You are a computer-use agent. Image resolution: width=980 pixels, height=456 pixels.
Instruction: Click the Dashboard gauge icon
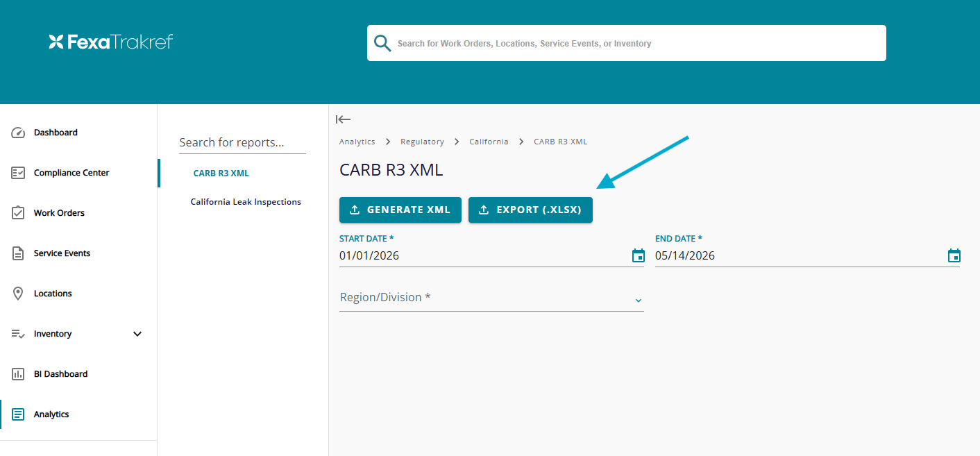pyautogui.click(x=18, y=133)
